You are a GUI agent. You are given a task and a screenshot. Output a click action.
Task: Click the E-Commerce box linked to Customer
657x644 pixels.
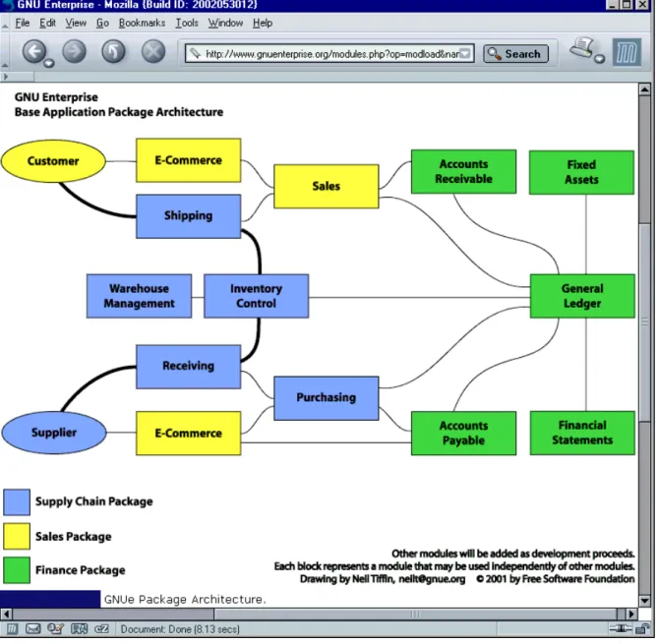[x=189, y=160]
